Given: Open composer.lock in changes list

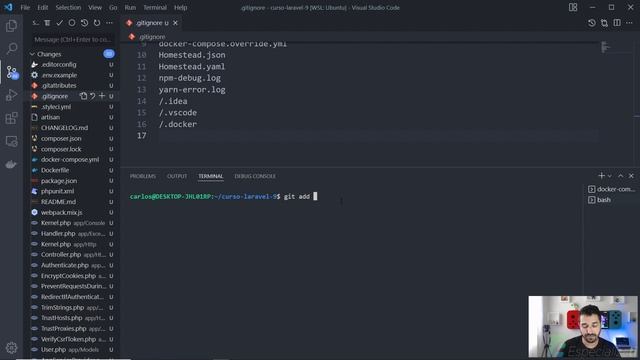Looking at the screenshot, I should click(61, 149).
